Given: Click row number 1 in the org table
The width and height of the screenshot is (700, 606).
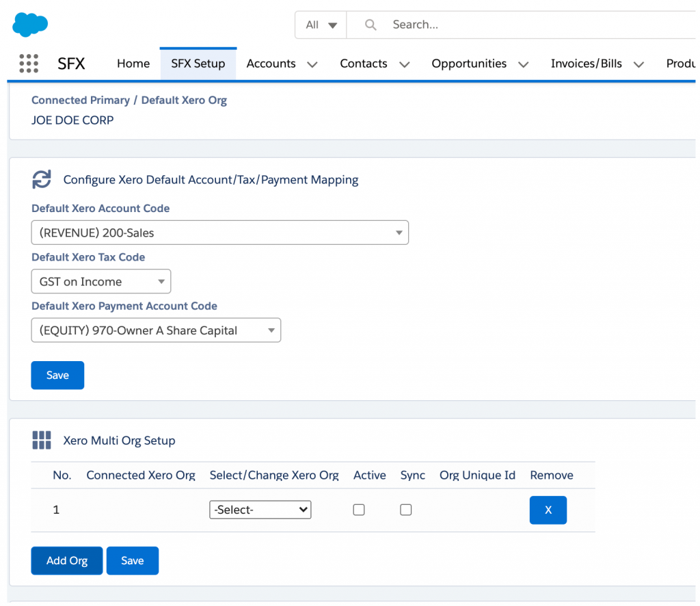Looking at the screenshot, I should [x=56, y=510].
